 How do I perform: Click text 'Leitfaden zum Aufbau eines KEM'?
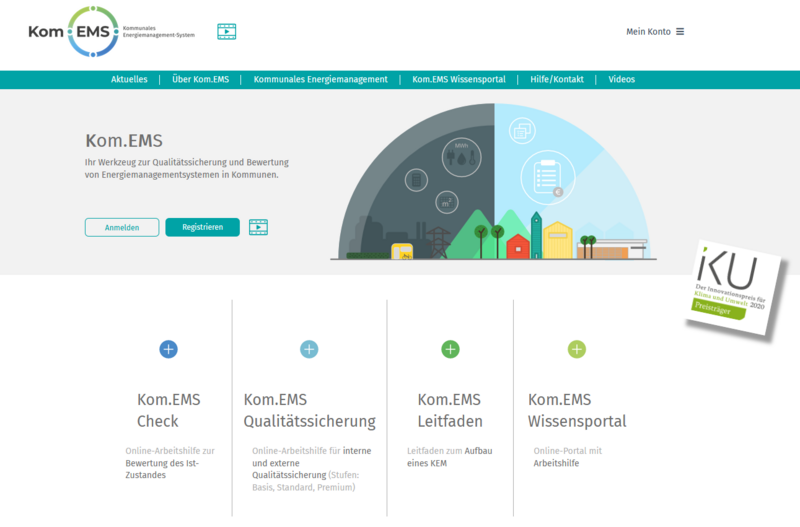(x=449, y=457)
